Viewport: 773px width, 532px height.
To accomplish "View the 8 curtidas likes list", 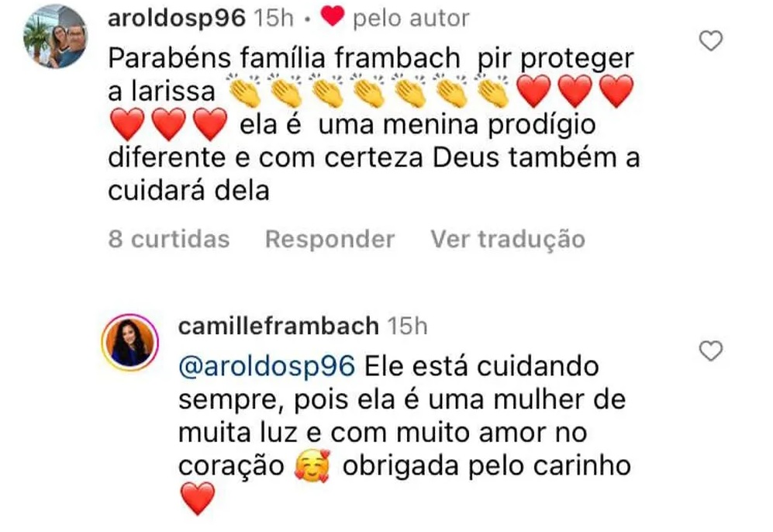I will coord(169,239).
